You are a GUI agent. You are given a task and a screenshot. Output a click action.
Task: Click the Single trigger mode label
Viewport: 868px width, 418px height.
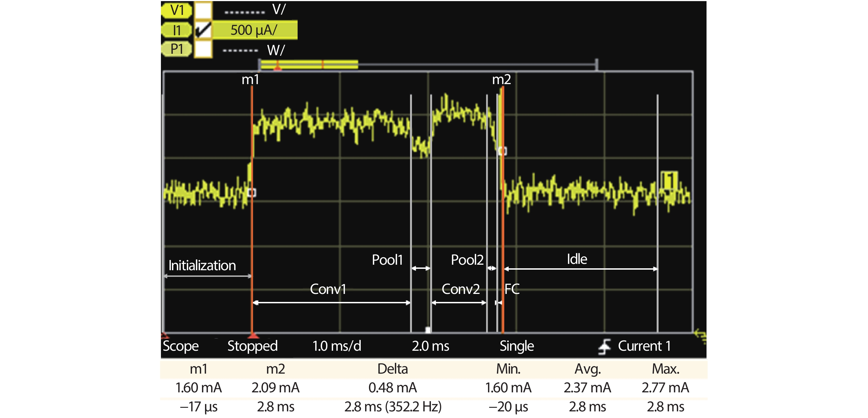[x=517, y=346]
